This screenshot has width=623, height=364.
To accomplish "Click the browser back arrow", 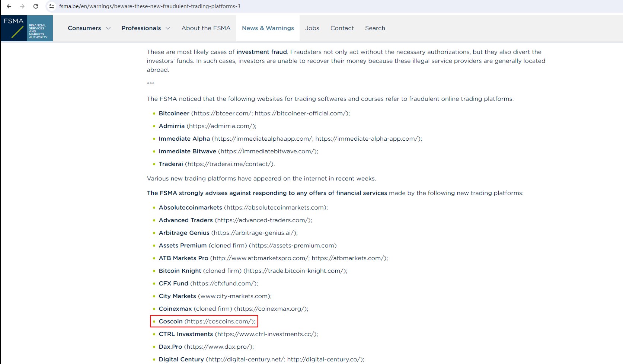I will tap(9, 6).
